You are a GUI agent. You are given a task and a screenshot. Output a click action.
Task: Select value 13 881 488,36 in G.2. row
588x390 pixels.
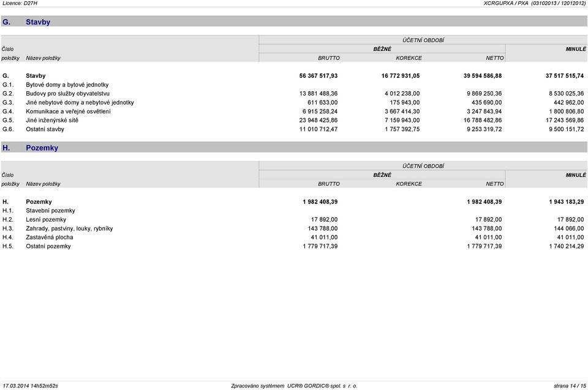point(318,94)
